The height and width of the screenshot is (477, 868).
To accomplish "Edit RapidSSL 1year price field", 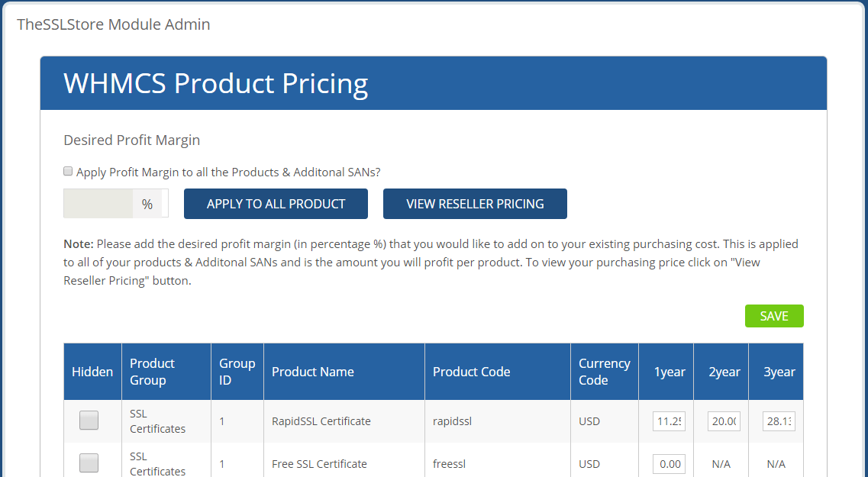I will pos(669,421).
